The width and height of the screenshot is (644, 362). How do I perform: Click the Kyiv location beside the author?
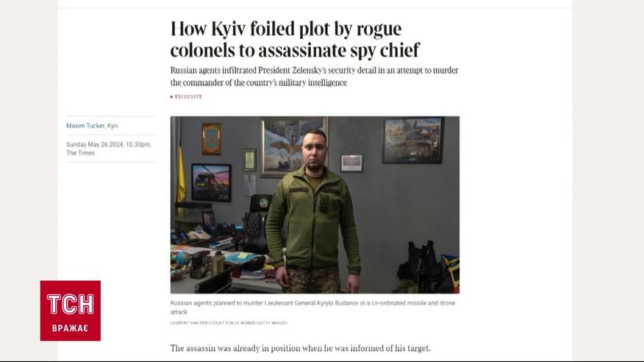[112, 126]
